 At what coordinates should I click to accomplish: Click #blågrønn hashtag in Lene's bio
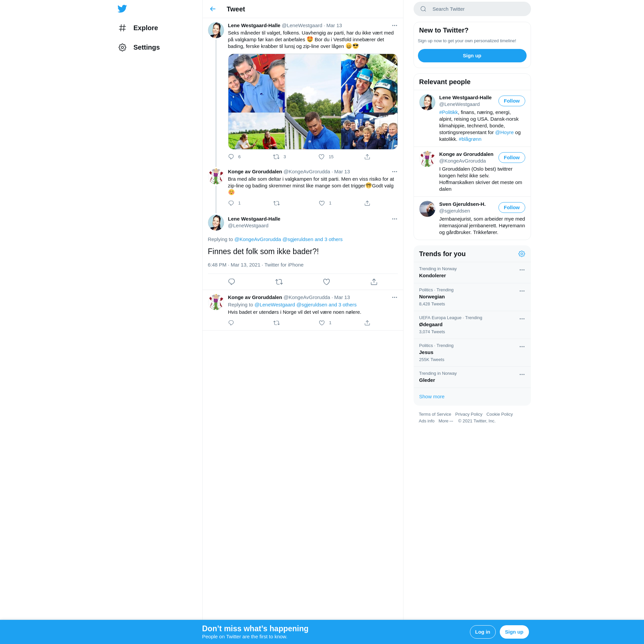click(470, 139)
